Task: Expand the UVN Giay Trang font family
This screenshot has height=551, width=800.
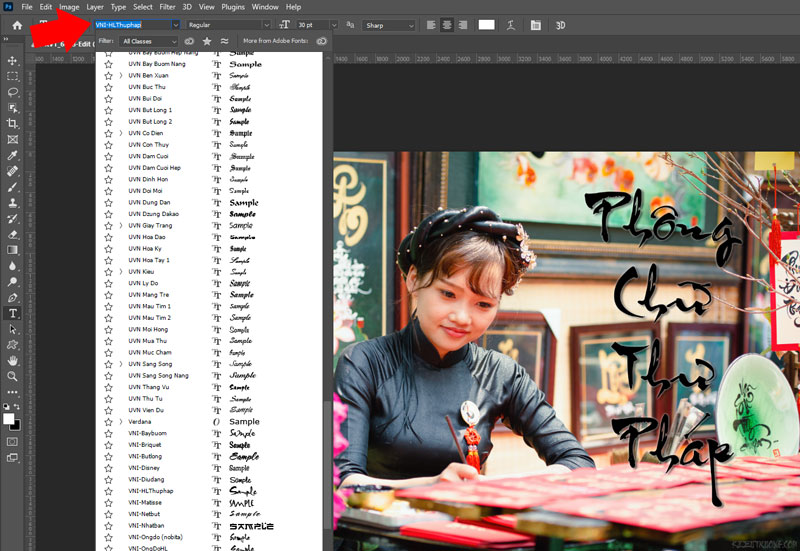Action: pos(121,226)
